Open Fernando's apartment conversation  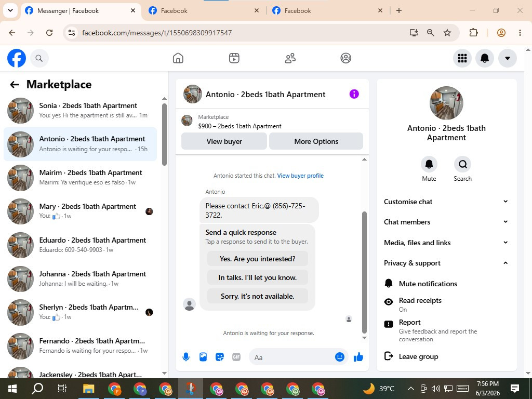pos(80,345)
